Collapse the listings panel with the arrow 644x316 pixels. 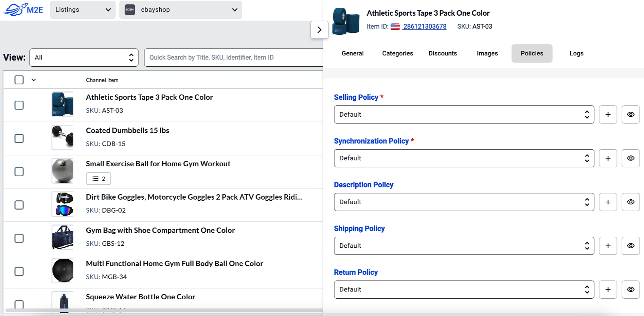click(319, 30)
